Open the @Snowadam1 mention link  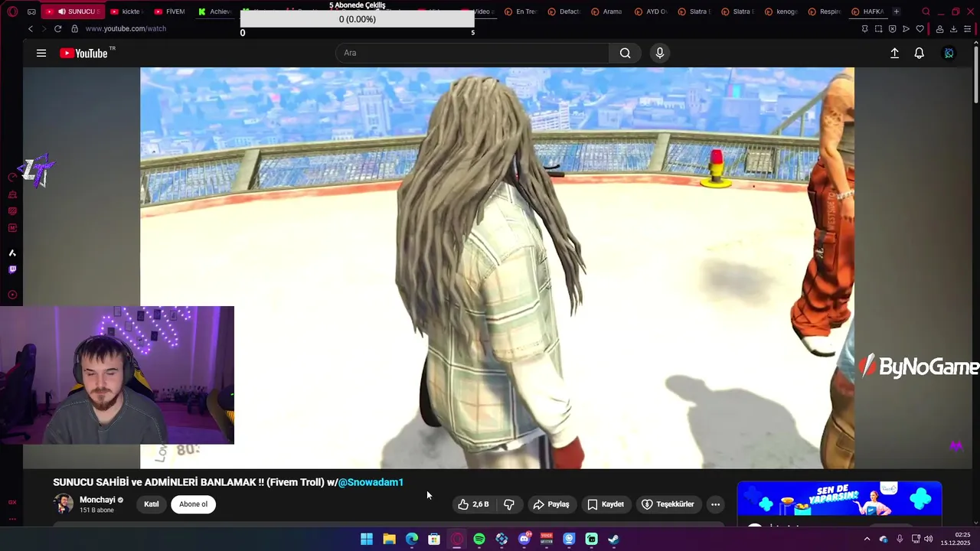pyautogui.click(x=371, y=482)
